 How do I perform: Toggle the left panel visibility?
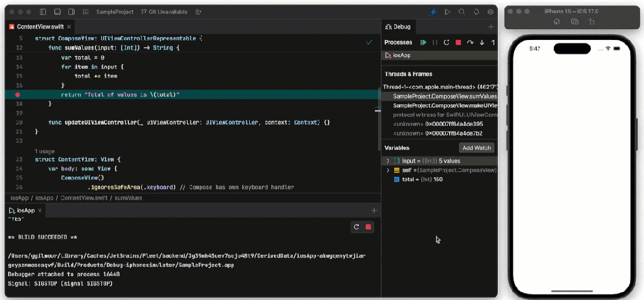tap(43, 12)
